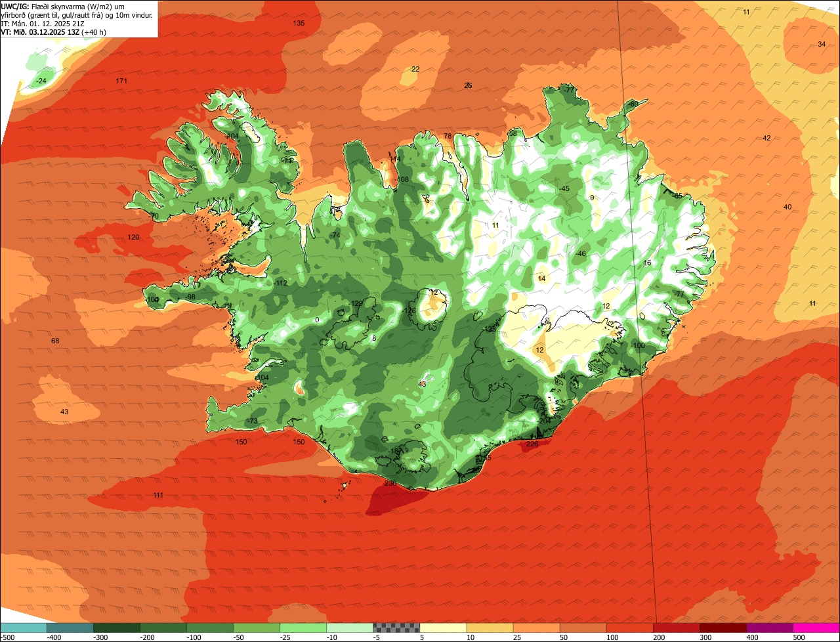
Task: Click the magenta legend swatch above 500
Action: (816, 628)
